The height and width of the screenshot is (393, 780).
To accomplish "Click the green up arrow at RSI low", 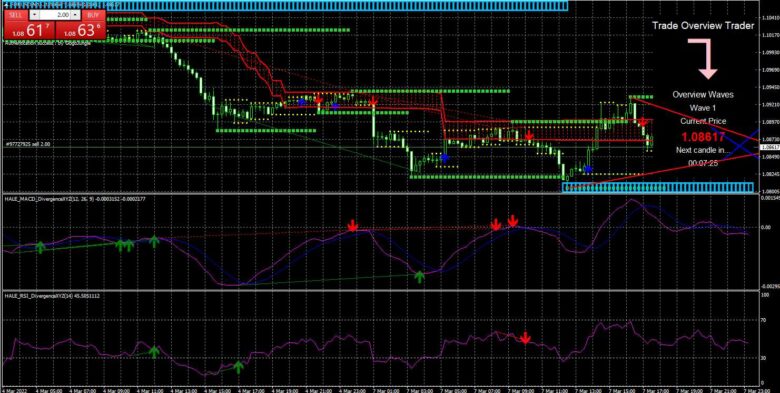I will 239,367.
